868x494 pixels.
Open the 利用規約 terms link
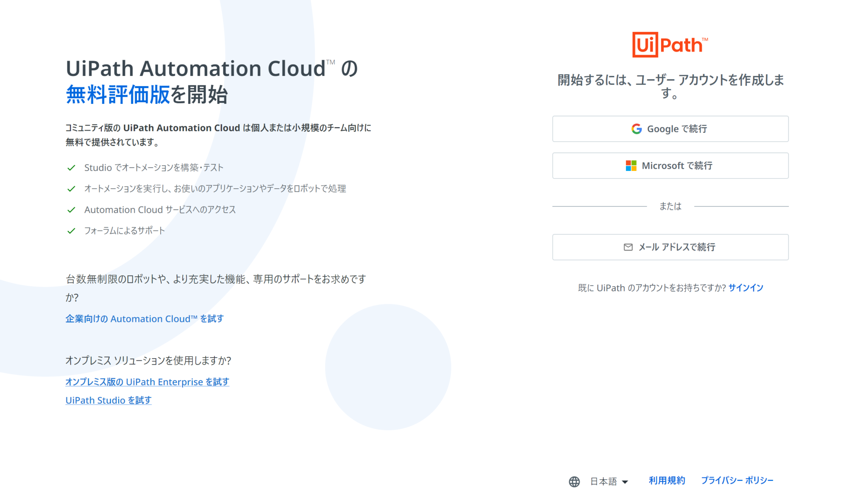[667, 480]
